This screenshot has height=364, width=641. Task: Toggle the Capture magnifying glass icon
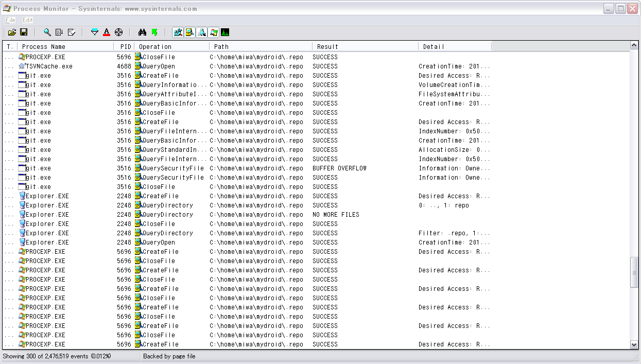tap(47, 32)
